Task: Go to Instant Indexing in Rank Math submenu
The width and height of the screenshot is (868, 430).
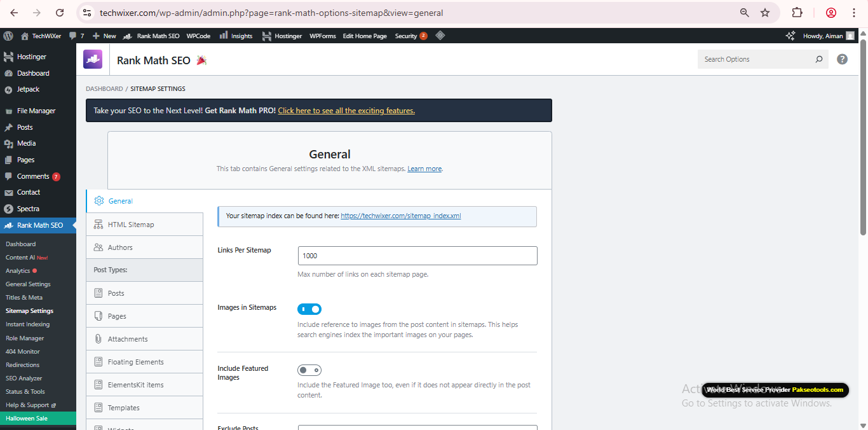Action: (x=28, y=324)
